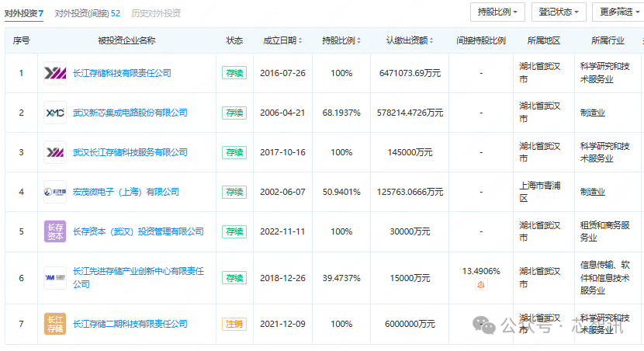Switch to the 对外投资 7 tab
The image size is (644, 351).
(24, 13)
